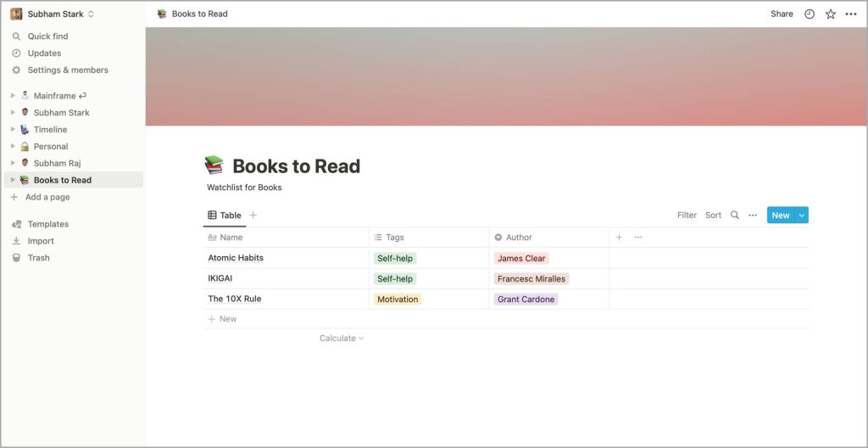The image size is (868, 448).
Task: Expand the Mainframe page toggle
Action: (x=13, y=95)
